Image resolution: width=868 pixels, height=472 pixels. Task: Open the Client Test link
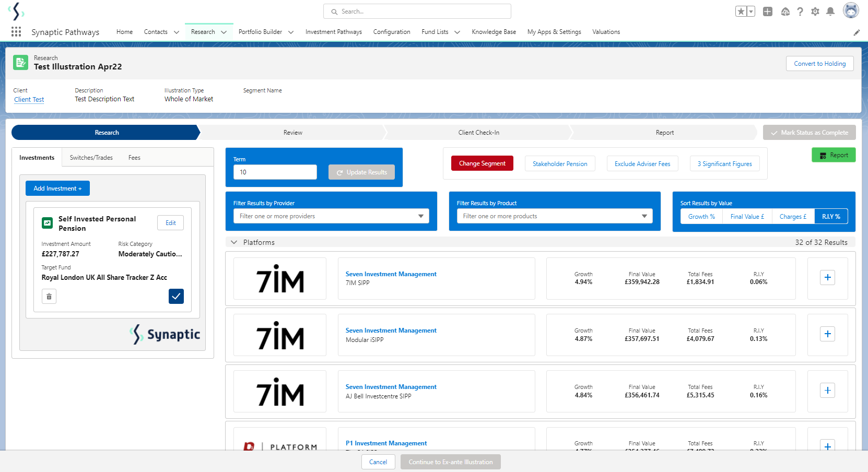coord(29,100)
